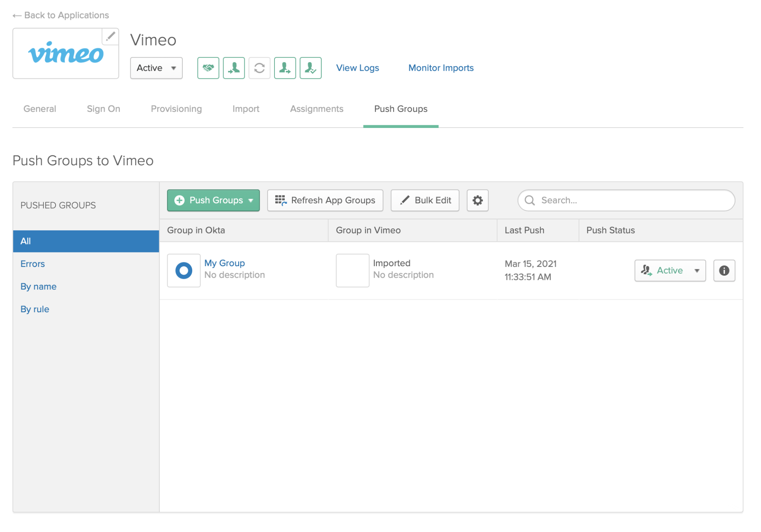The height and width of the screenshot is (532, 761).
Task: Switch to the Assignments tab
Action: point(316,109)
